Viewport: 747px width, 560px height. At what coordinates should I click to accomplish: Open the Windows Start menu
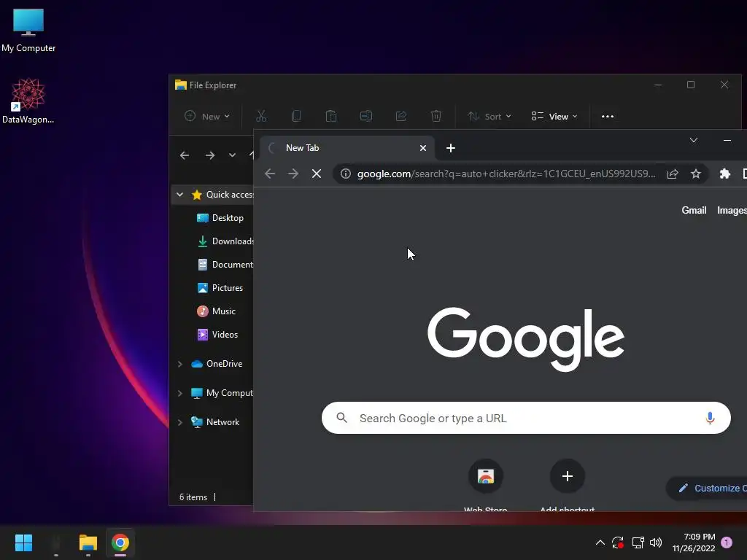23,542
